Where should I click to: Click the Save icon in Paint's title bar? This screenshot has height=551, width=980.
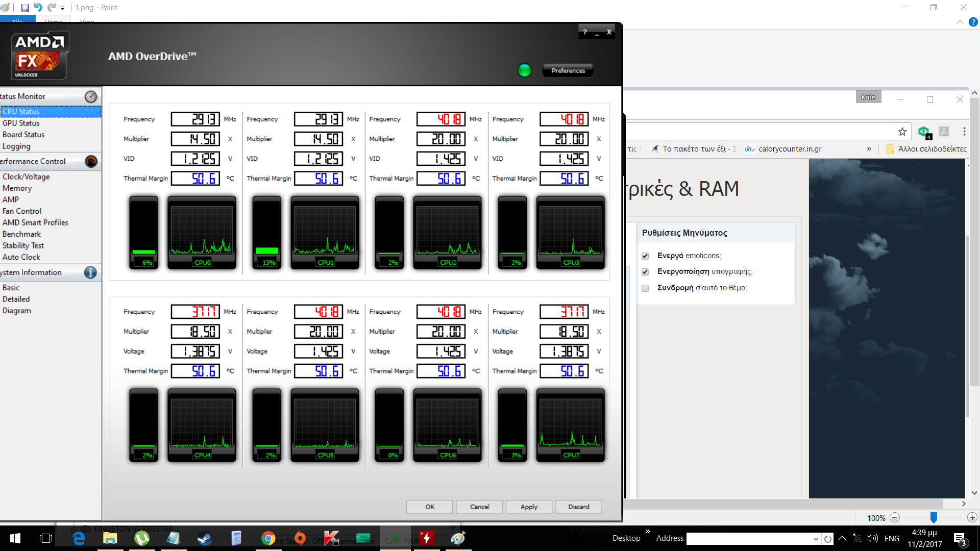pos(24,8)
